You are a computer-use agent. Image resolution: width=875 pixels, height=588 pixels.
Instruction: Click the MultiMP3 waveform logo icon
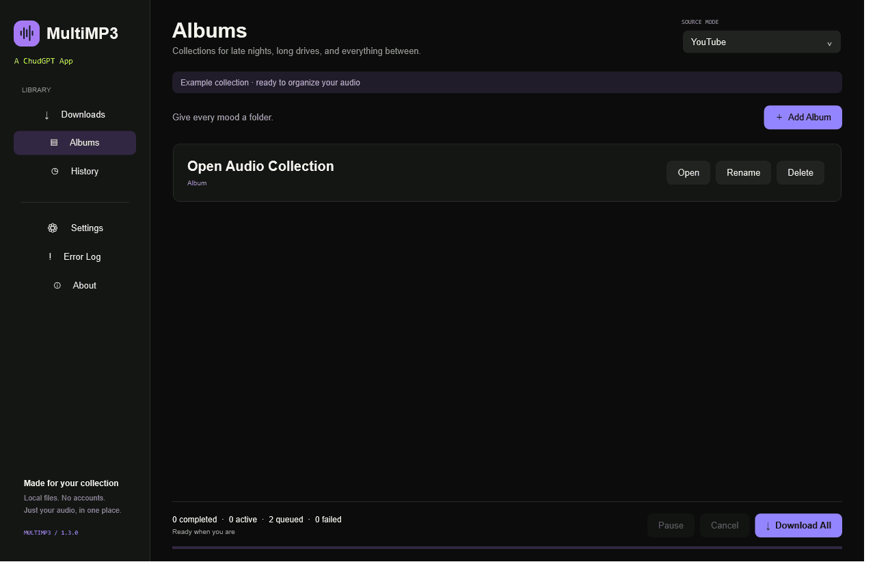coord(27,34)
